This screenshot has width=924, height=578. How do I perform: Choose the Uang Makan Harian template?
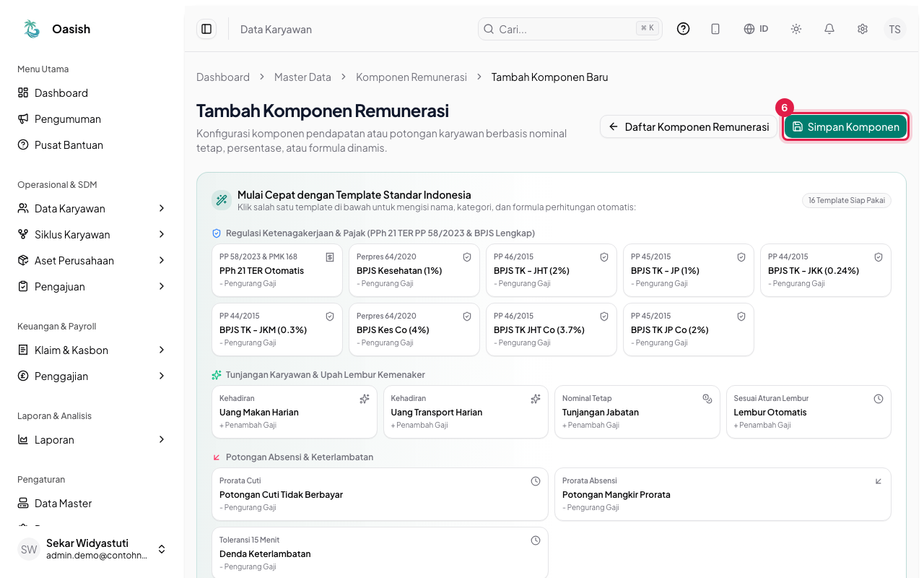[295, 412]
